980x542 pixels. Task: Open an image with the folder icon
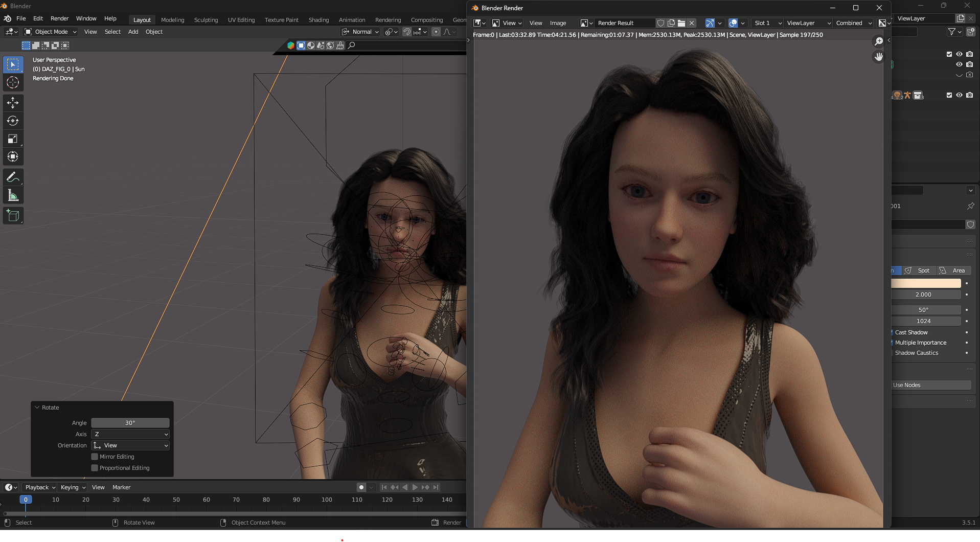point(681,23)
